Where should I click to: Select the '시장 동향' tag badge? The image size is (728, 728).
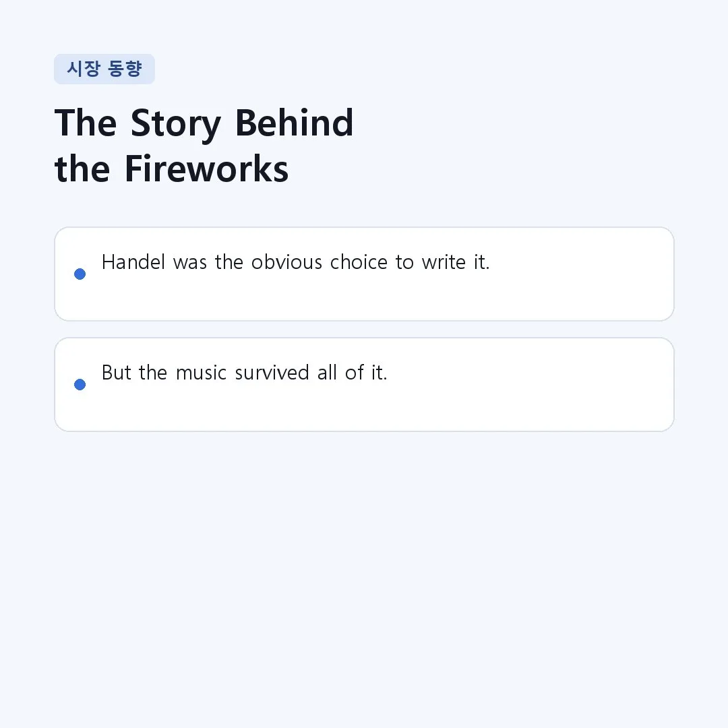[104, 69]
